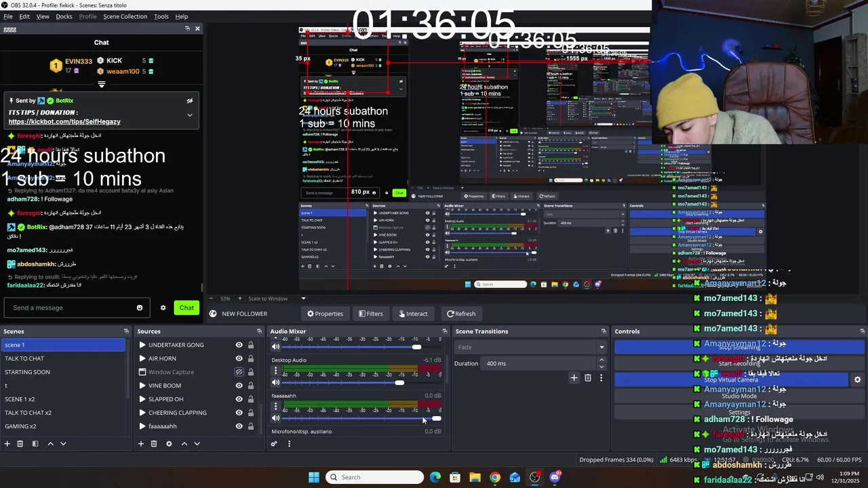
Task: Add a scene transition with plus button
Action: pos(574,378)
